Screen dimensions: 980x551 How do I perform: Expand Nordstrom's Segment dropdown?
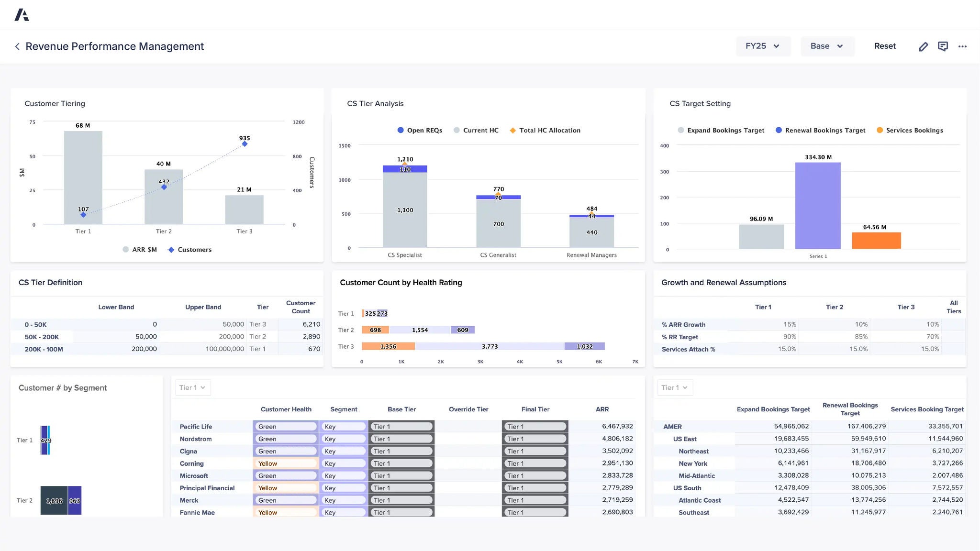click(x=344, y=439)
